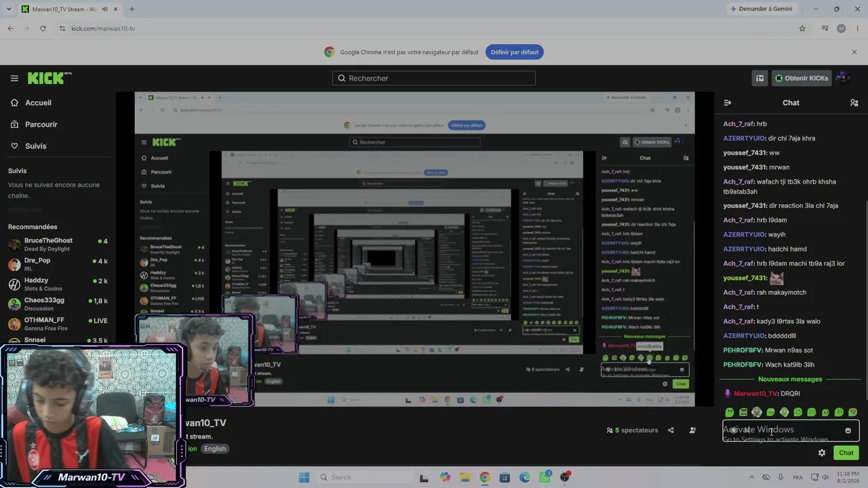Reload the page
Viewport: 868px width, 488px height.
click(43, 28)
